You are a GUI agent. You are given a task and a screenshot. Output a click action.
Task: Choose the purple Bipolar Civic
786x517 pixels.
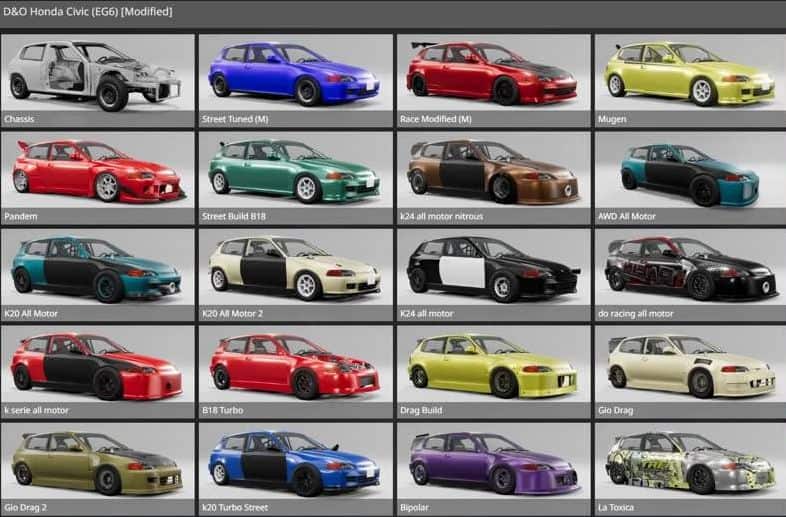tap(493, 464)
